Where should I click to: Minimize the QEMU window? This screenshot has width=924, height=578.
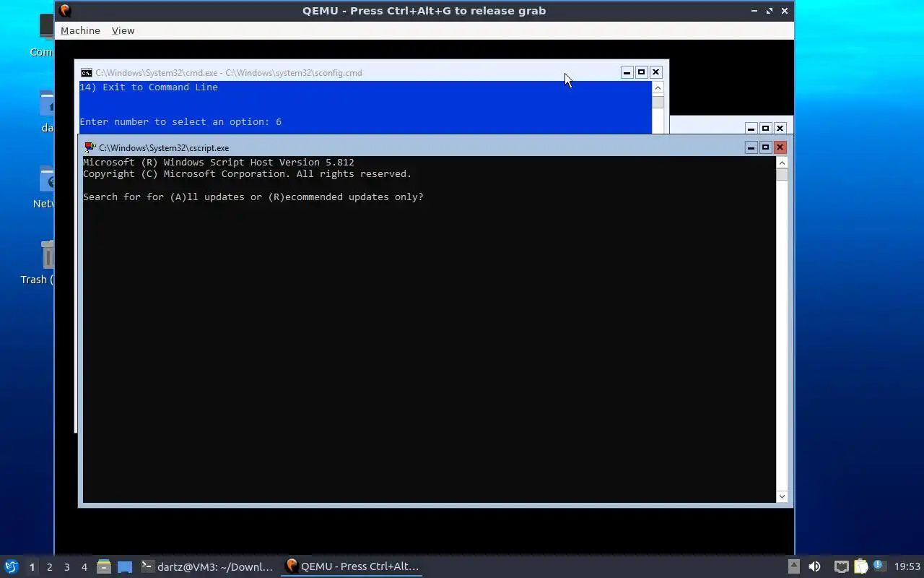754,11
